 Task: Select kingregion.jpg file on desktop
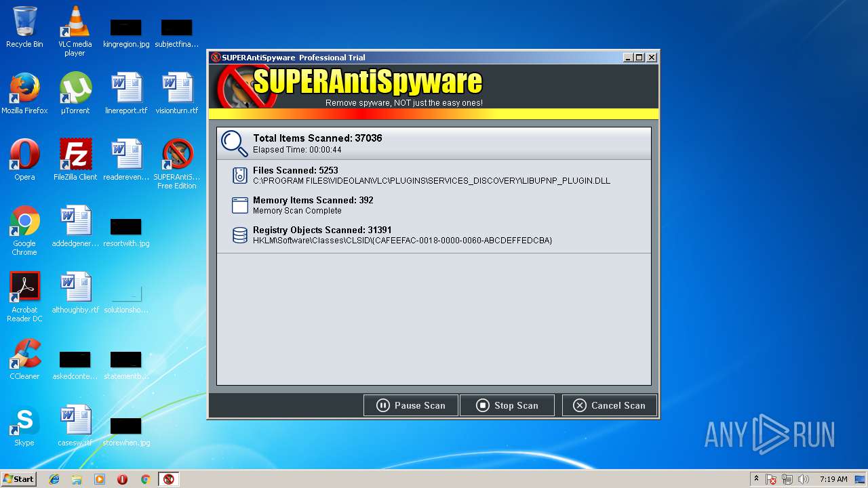click(x=125, y=33)
